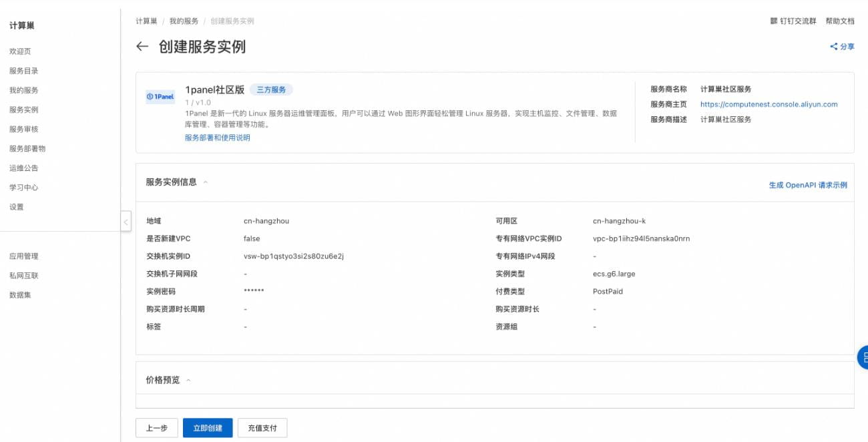Viewport: 868px width, 442px height.
Task: Click the back arrow beside 创建服务实例
Action: [x=142, y=47]
